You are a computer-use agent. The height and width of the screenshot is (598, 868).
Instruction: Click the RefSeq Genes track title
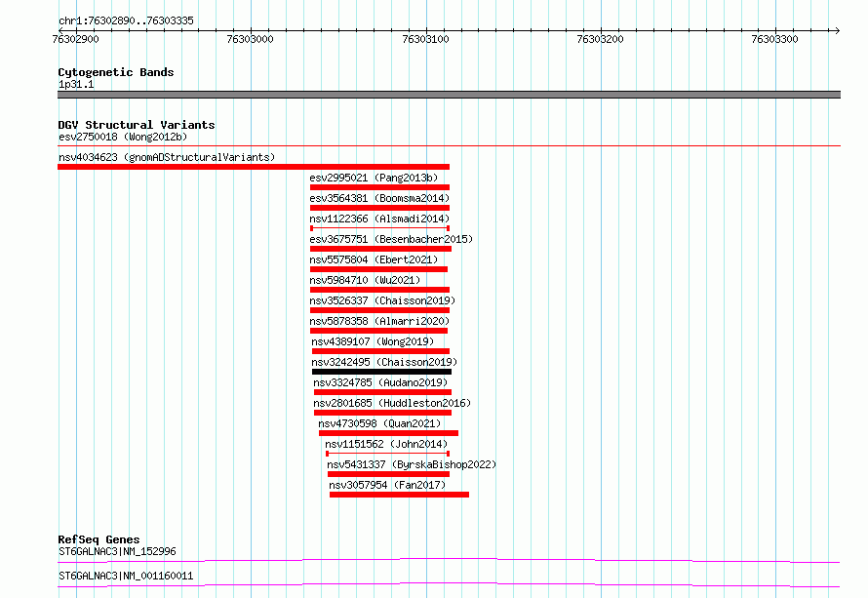click(99, 539)
